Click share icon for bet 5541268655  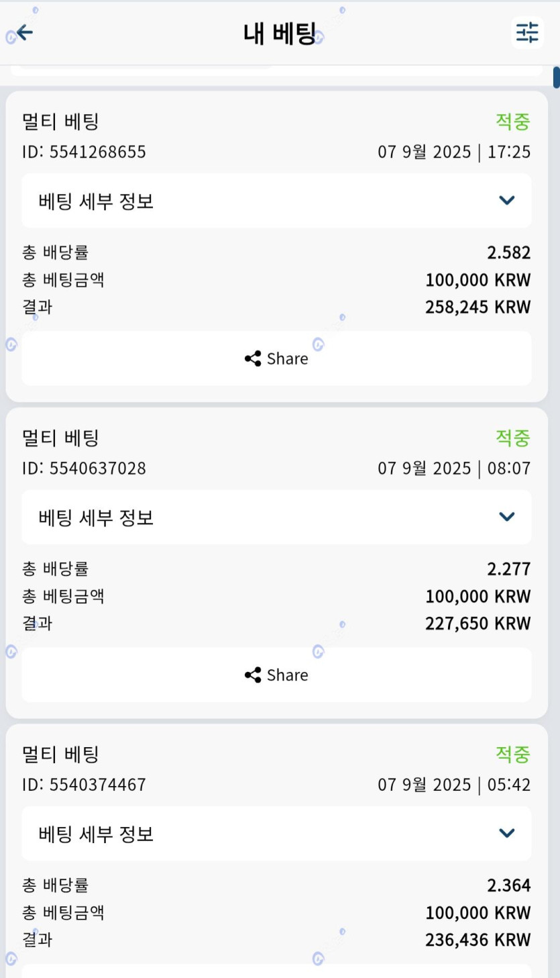click(x=253, y=358)
